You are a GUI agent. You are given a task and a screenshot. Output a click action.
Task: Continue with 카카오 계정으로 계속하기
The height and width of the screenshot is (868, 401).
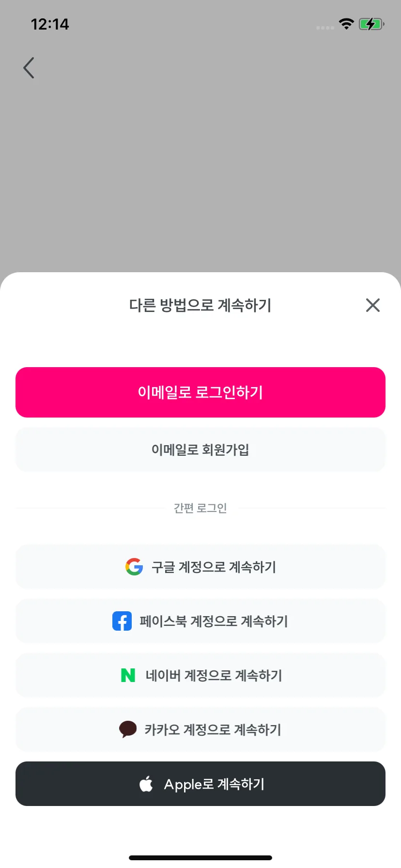click(200, 729)
